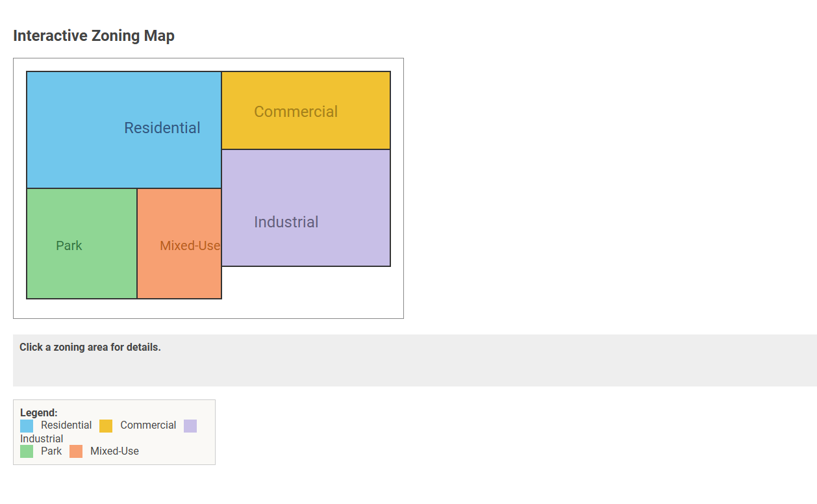817x504 pixels.
Task: Click the Mixed-Use label in the legend
Action: tap(116, 451)
